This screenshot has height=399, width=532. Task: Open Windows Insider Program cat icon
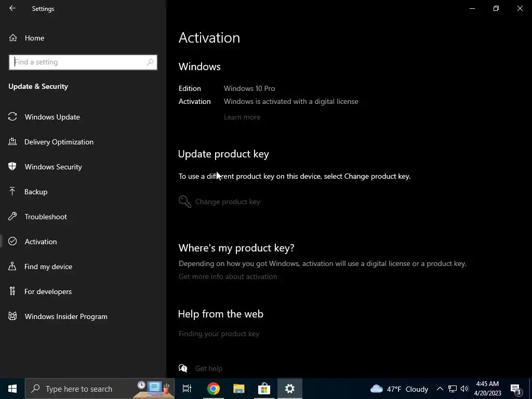click(x=12, y=316)
